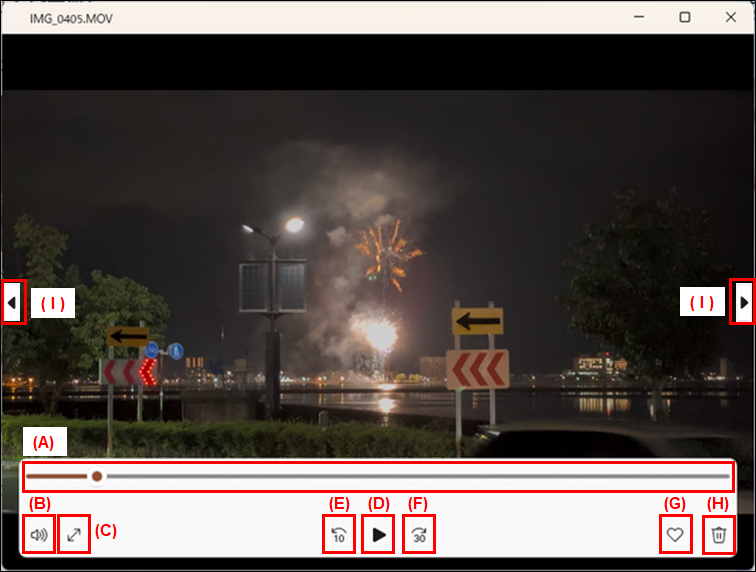Enter full screen with the diagonal arrows icon
Viewport: 756px width, 572px height.
click(75, 535)
